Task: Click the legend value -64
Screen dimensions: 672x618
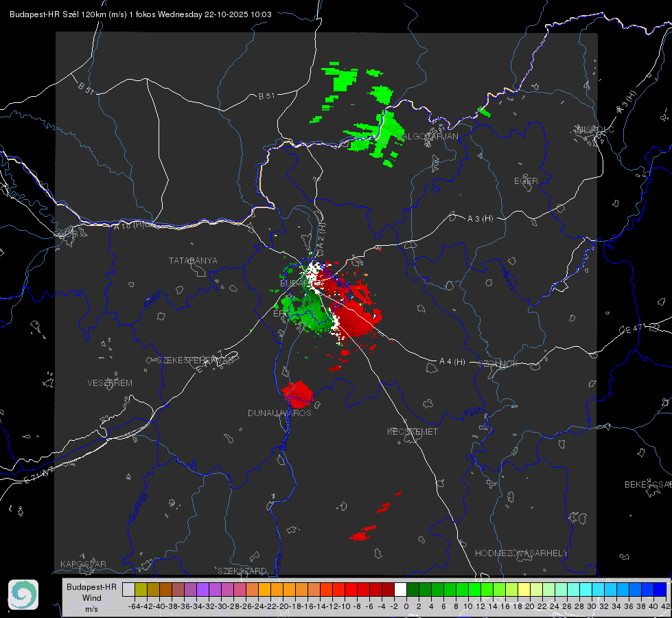Action: (135, 606)
